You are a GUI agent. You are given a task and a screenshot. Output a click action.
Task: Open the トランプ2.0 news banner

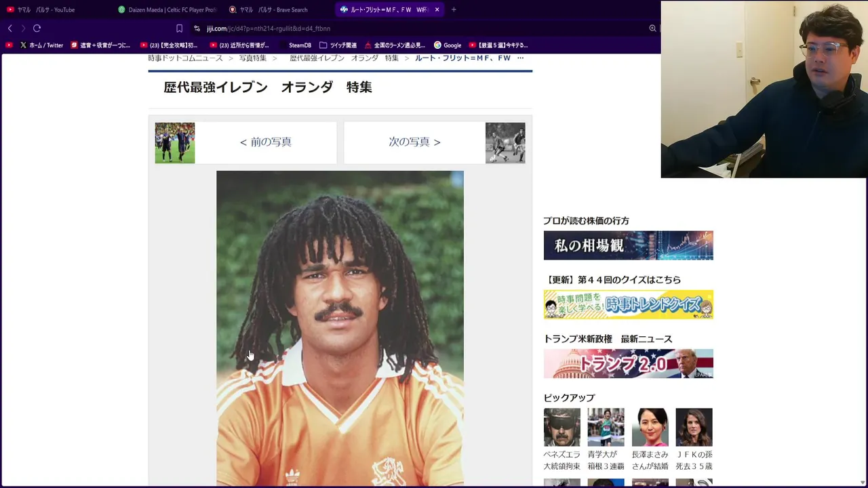point(628,363)
